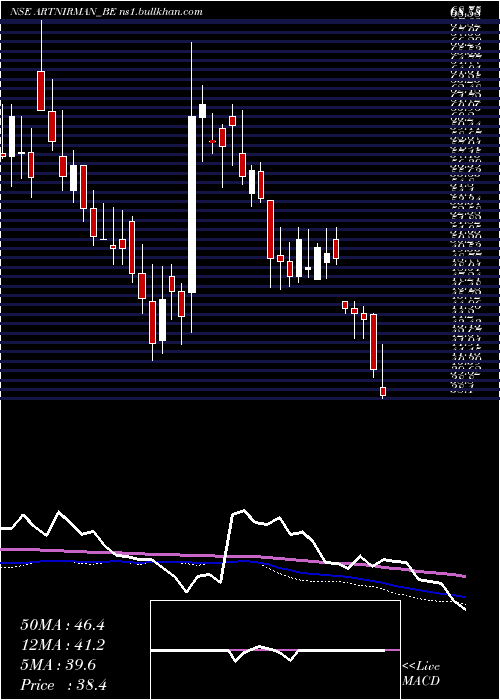Click the Price : 38.4 value
500x700 pixels.
pos(63,685)
